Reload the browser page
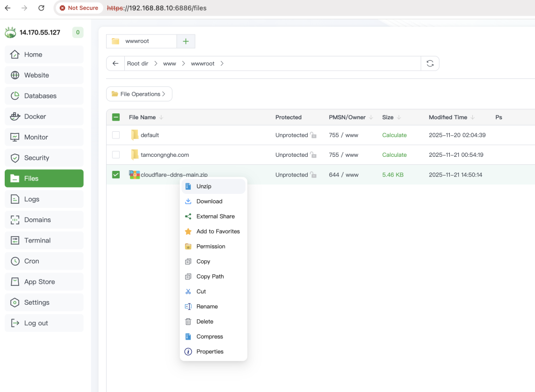The height and width of the screenshot is (392, 535). pos(41,8)
